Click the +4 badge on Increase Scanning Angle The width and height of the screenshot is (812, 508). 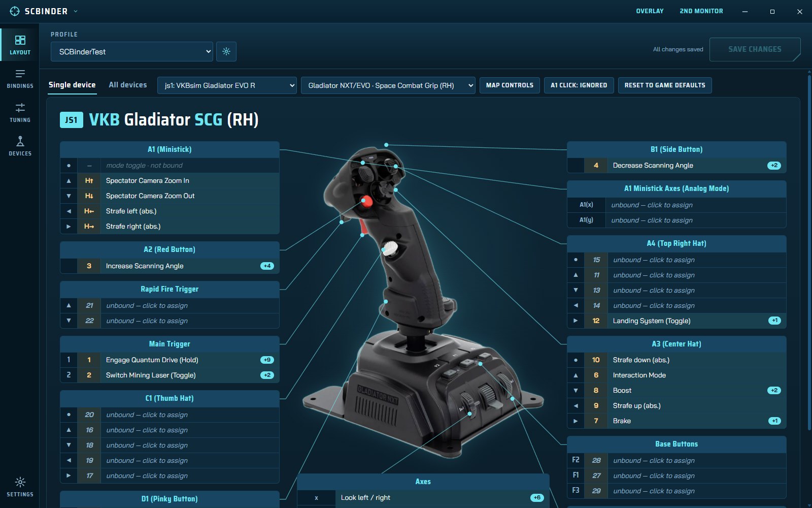tap(267, 266)
